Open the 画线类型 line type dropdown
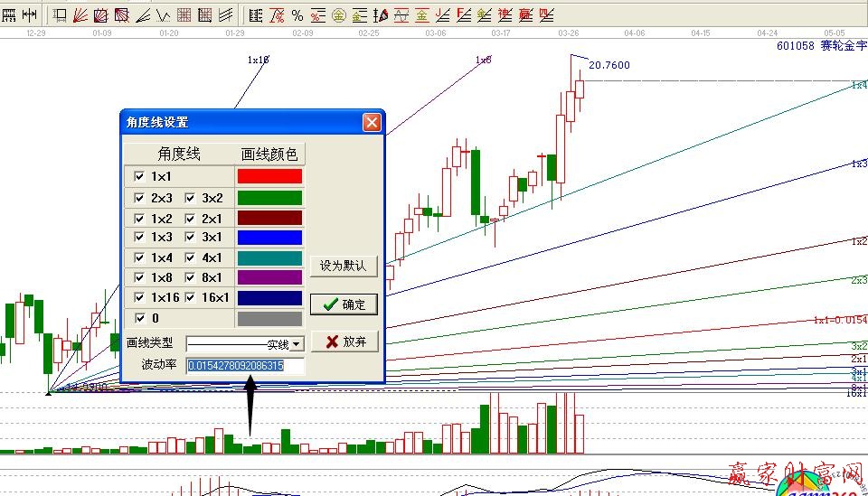 click(297, 344)
